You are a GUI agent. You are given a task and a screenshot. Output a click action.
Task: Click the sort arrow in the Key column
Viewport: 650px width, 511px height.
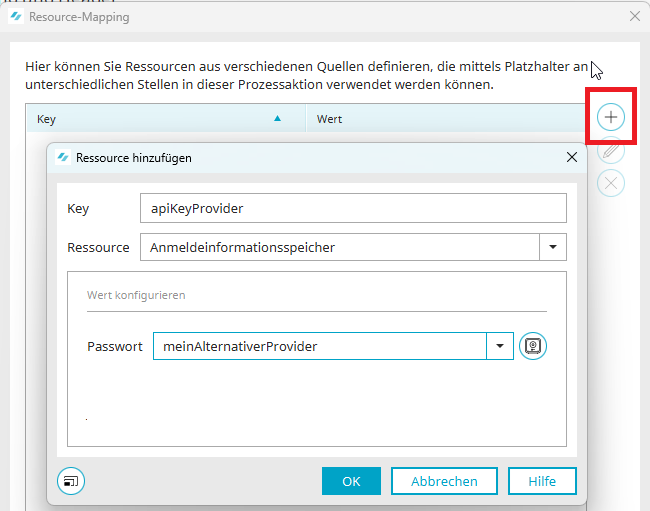[x=278, y=119]
